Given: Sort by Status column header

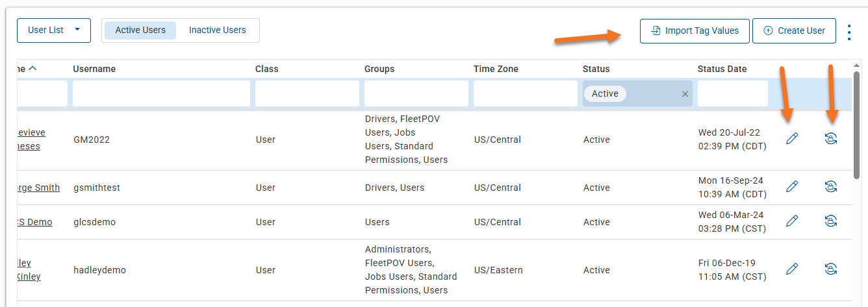Looking at the screenshot, I should pyautogui.click(x=596, y=69).
